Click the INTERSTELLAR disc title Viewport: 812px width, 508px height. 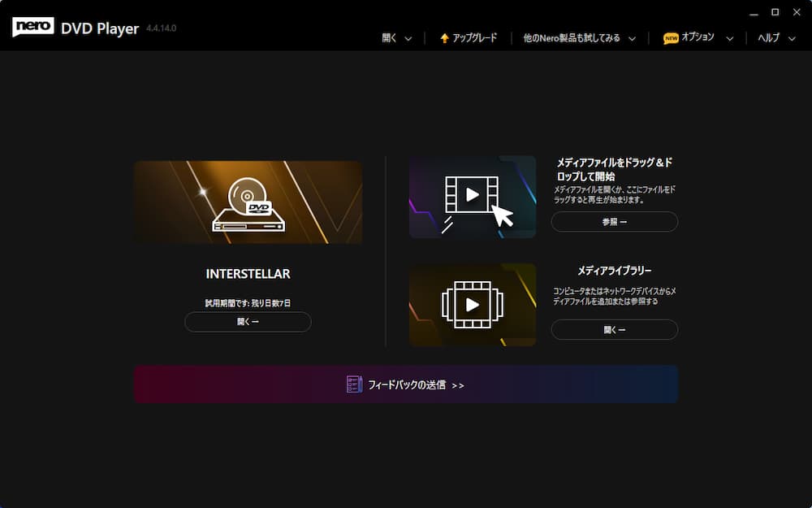(248, 274)
